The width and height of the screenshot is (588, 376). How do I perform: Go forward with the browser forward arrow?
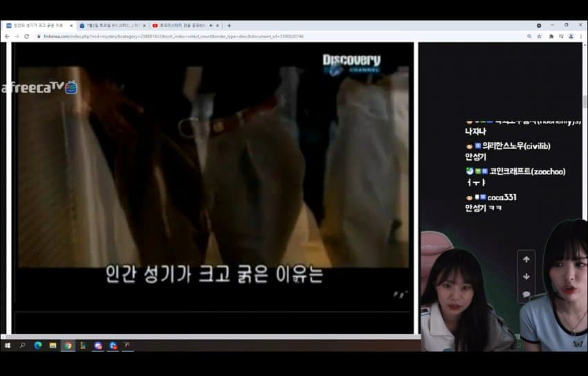17,37
